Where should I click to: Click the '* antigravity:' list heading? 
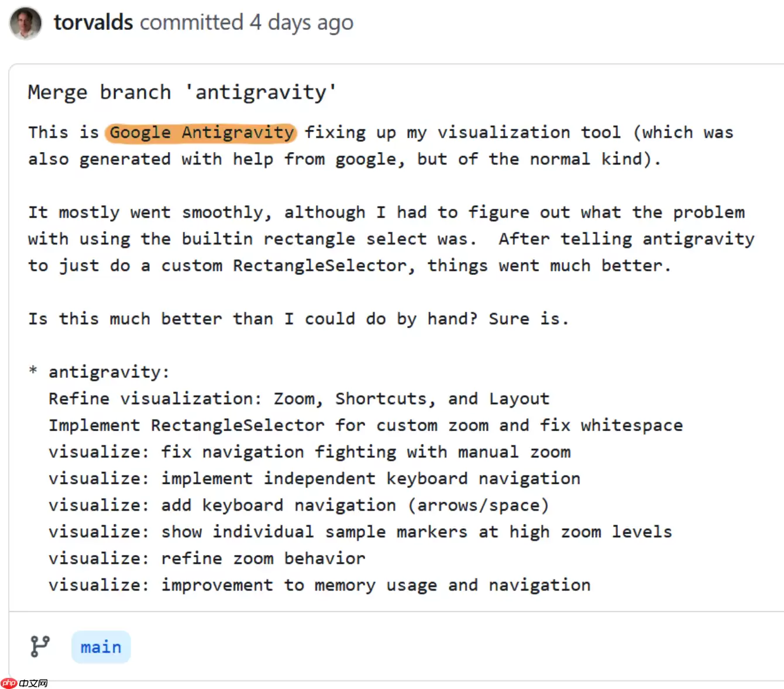point(99,371)
